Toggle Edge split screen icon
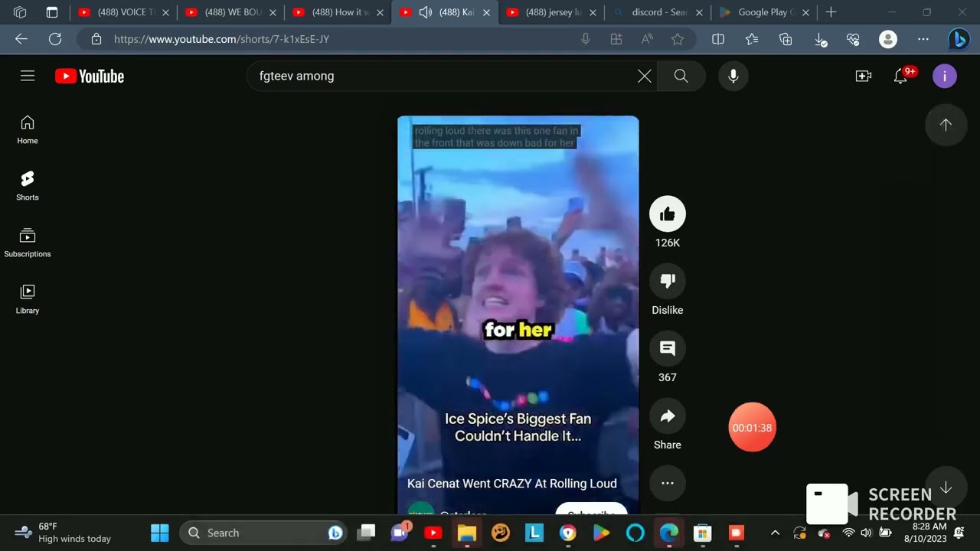This screenshot has width=980, height=551. click(x=718, y=39)
